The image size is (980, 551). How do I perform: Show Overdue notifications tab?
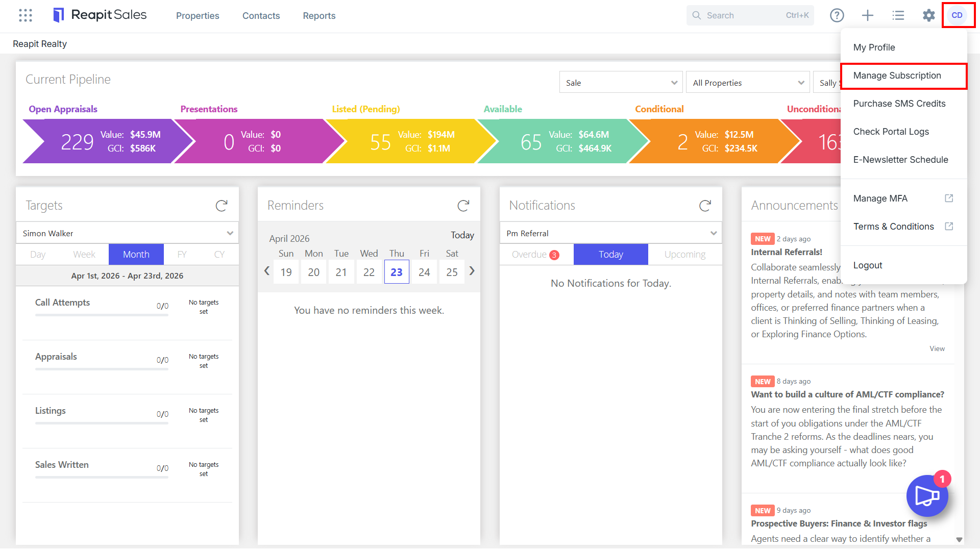coord(536,254)
